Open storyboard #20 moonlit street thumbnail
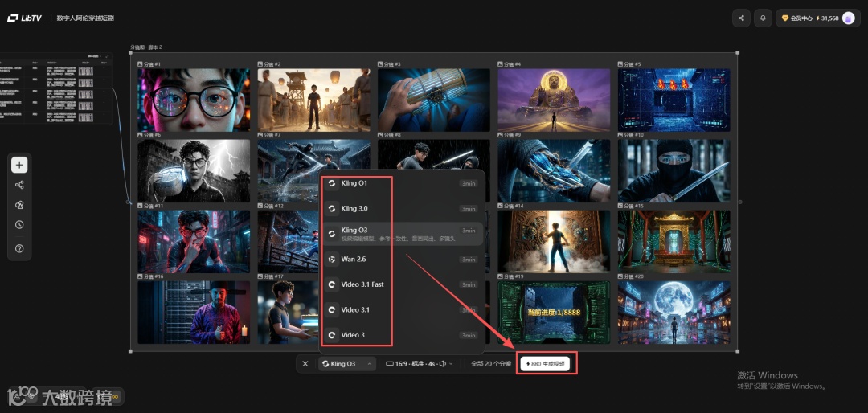This screenshot has width=868, height=413. coord(674,313)
